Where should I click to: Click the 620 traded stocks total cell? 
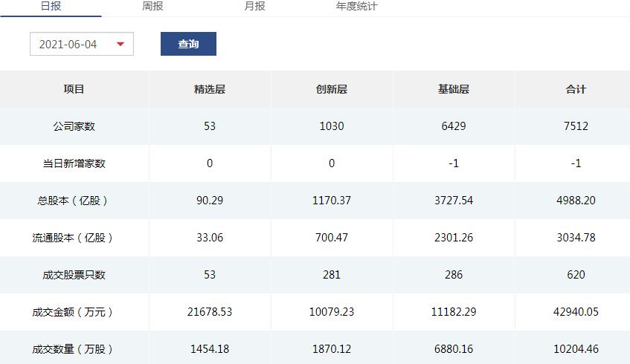pyautogui.click(x=576, y=275)
